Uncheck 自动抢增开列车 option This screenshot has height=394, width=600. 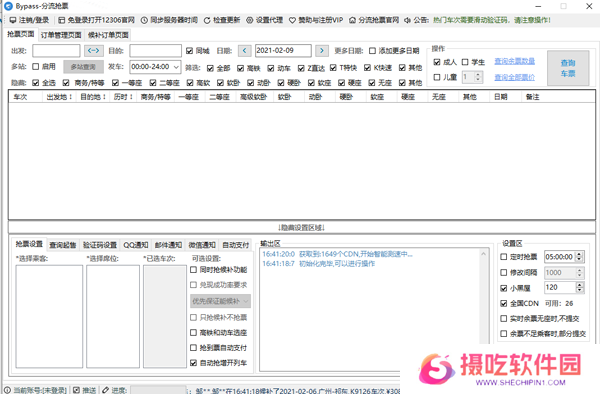(x=193, y=363)
